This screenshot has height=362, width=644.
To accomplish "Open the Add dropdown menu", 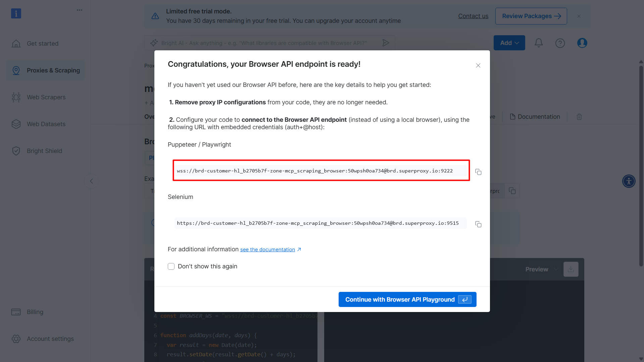I will click(x=509, y=43).
